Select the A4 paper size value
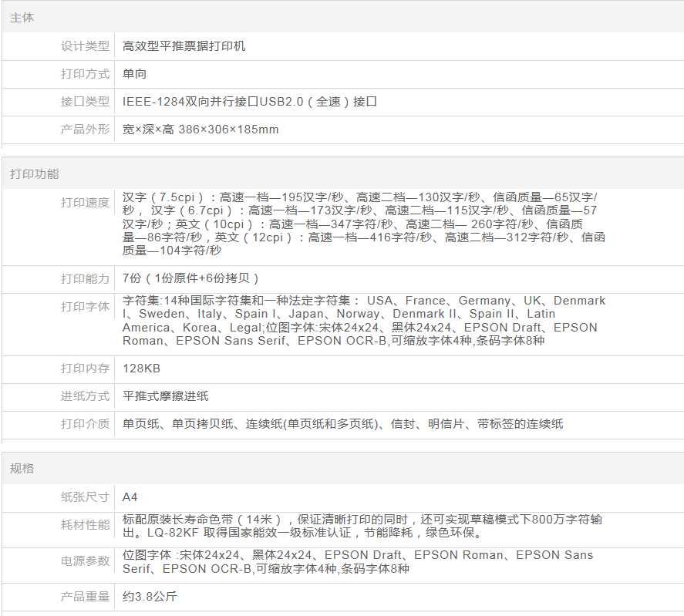 click(130, 497)
